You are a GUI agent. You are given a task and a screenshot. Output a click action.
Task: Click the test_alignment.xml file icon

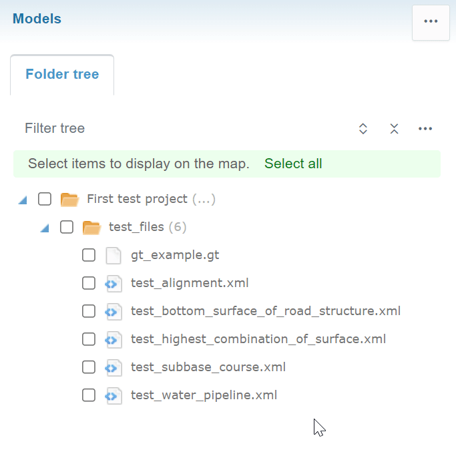tap(113, 283)
